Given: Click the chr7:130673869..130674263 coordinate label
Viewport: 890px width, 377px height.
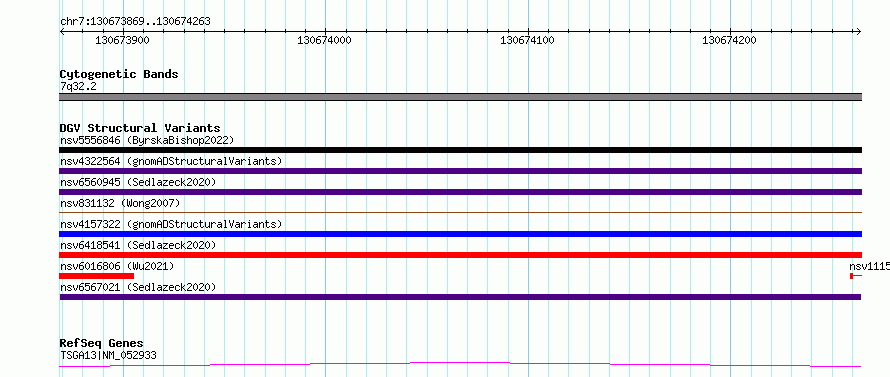Looking at the screenshot, I should [x=135, y=22].
